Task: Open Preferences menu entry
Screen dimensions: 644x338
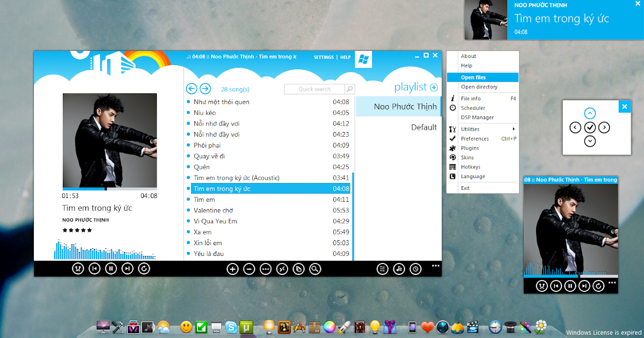Action: pyautogui.click(x=482, y=138)
